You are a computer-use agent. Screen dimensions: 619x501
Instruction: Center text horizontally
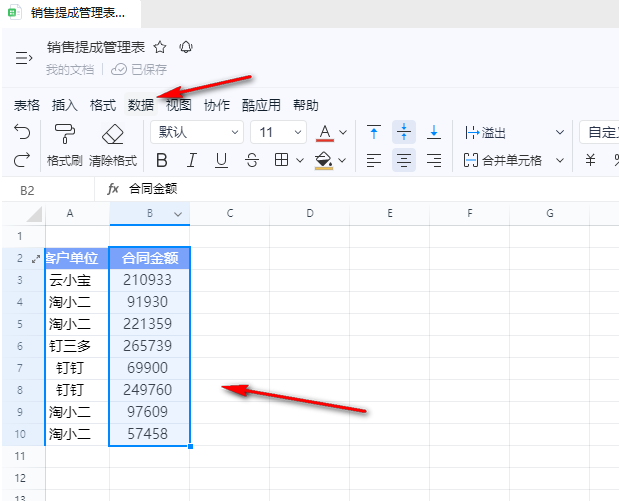point(404,160)
